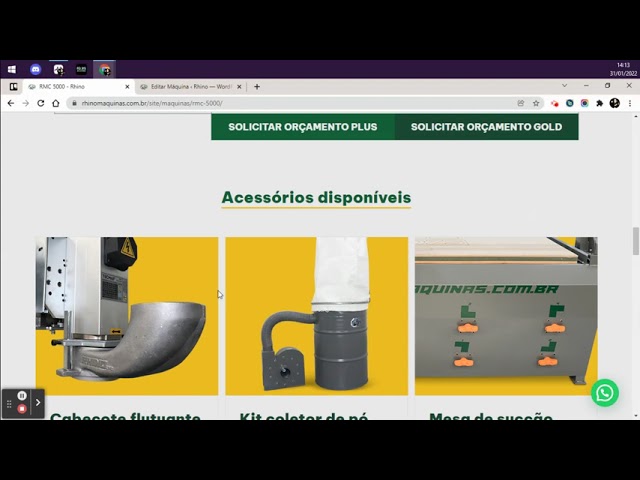Reload the current page
The width and height of the screenshot is (640, 480).
click(x=41, y=103)
